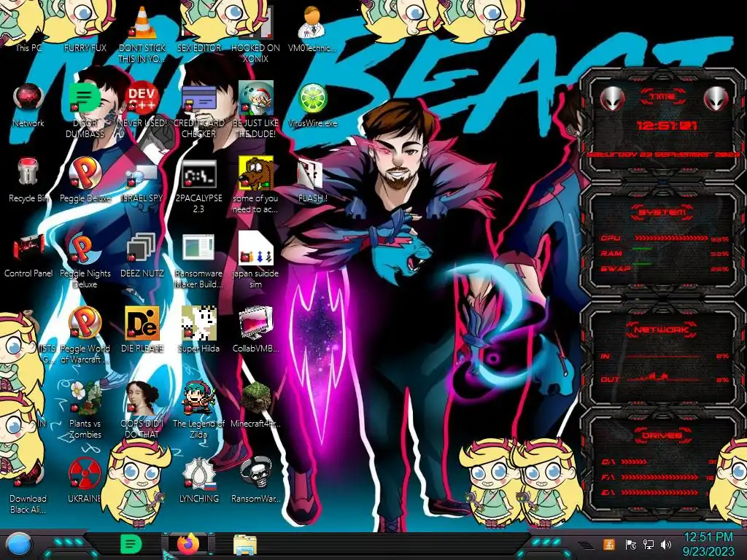Viewport: 747px width, 560px height.
Task: Open the green chat app on the taskbar
Action: click(x=130, y=544)
